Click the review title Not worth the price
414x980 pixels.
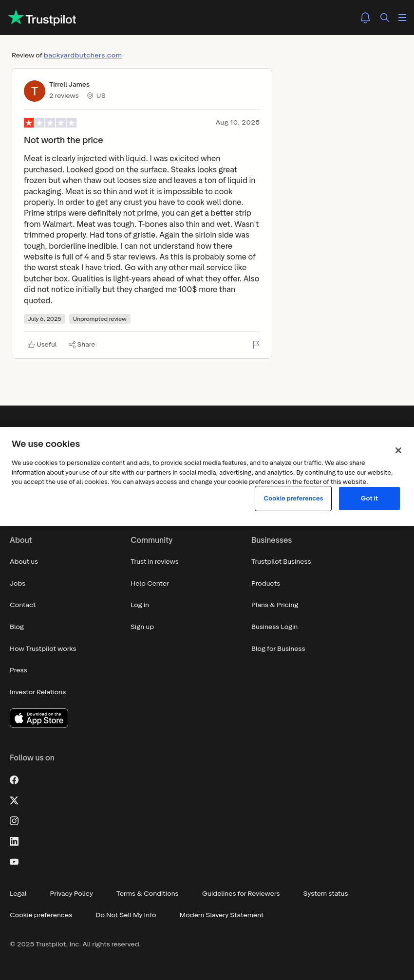coord(63,140)
